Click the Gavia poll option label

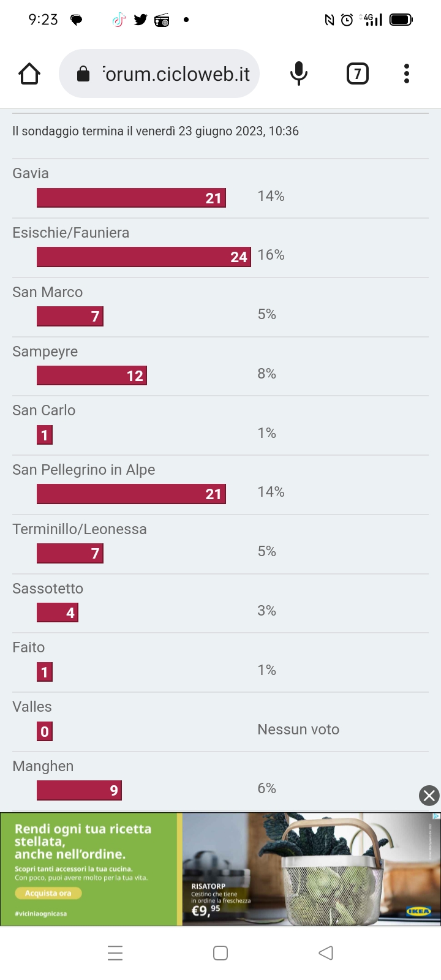(31, 173)
